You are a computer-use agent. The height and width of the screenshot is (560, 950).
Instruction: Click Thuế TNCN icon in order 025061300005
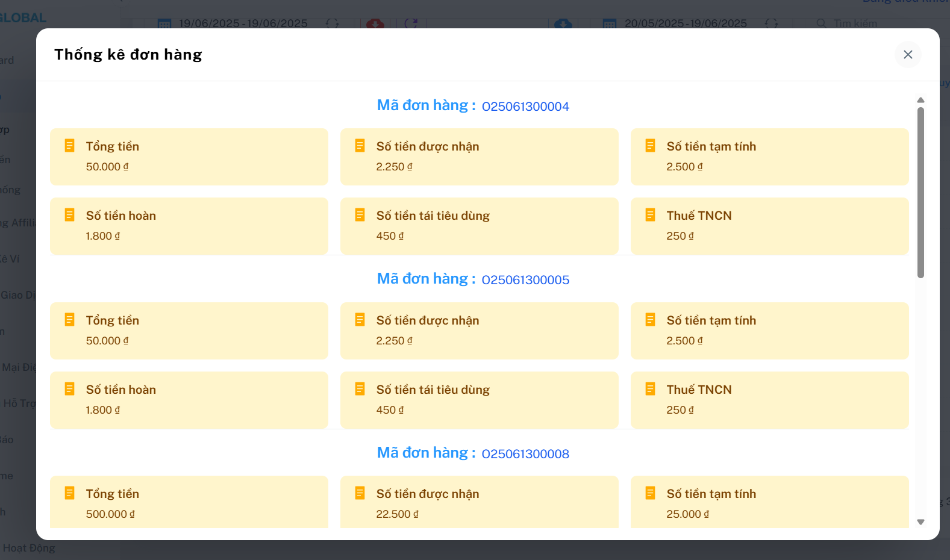click(651, 389)
